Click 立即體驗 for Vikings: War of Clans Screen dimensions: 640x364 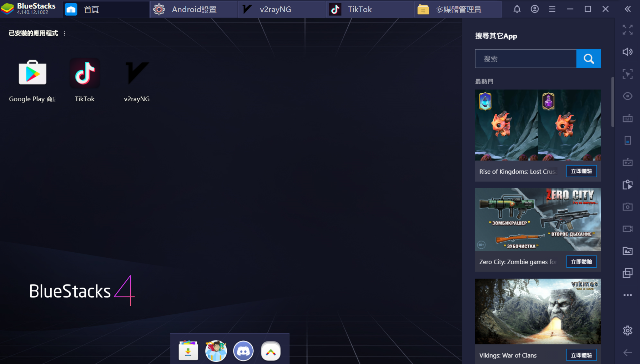[x=581, y=355]
